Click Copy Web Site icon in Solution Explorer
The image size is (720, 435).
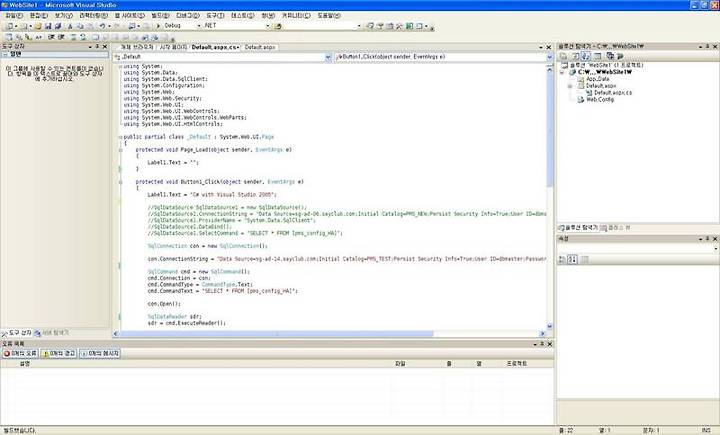(x=610, y=56)
